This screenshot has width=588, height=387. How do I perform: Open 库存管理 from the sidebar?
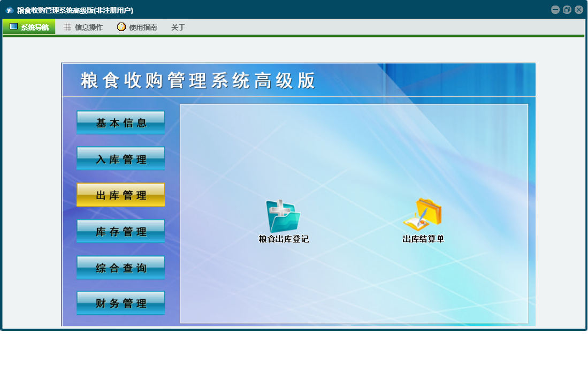[121, 232]
